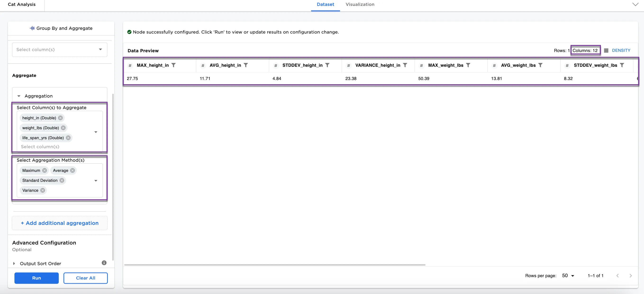Expand the Output Sort Order section
The height and width of the screenshot is (294, 644).
[14, 263]
